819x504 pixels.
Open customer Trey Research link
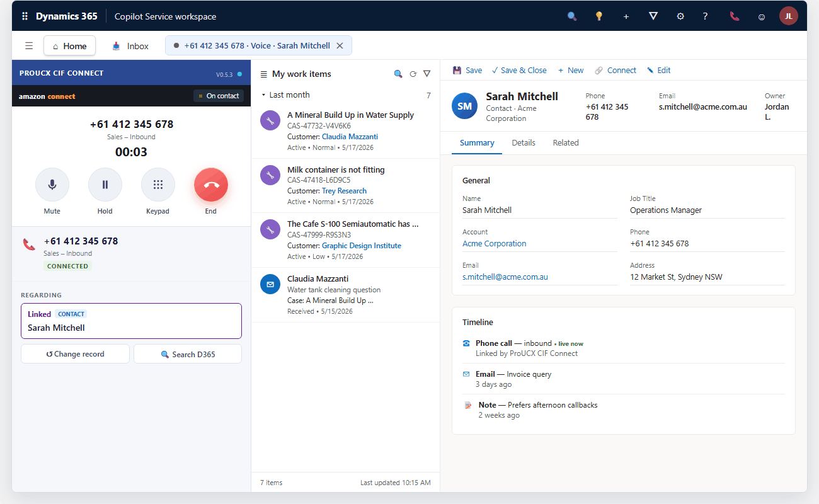click(x=344, y=191)
